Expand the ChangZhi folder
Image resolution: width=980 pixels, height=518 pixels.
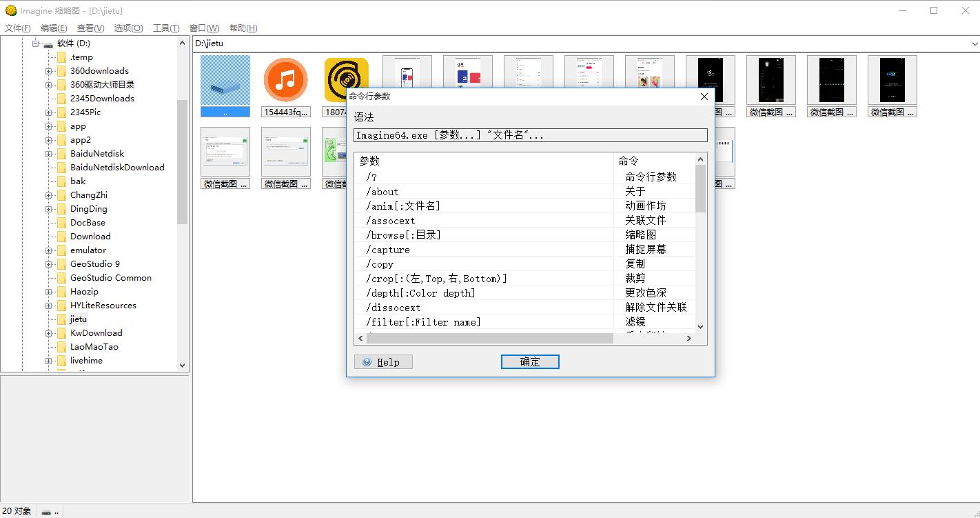pyautogui.click(x=49, y=195)
